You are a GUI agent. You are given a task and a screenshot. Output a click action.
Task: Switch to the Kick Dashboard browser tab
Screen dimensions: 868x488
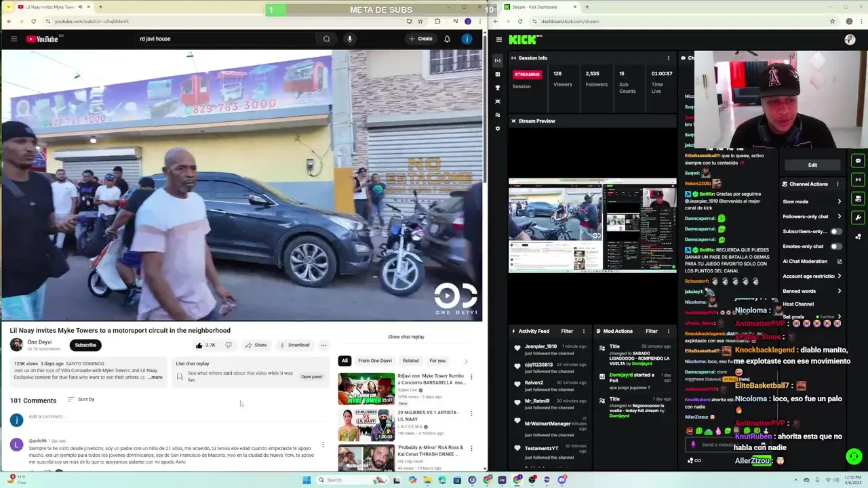click(539, 7)
